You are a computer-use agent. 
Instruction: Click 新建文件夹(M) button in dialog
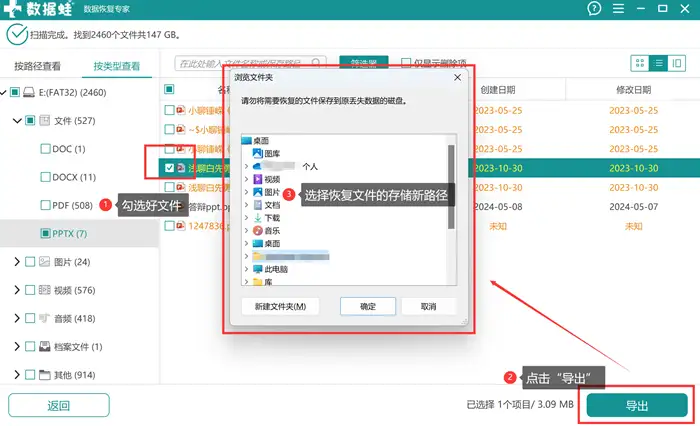click(x=280, y=306)
